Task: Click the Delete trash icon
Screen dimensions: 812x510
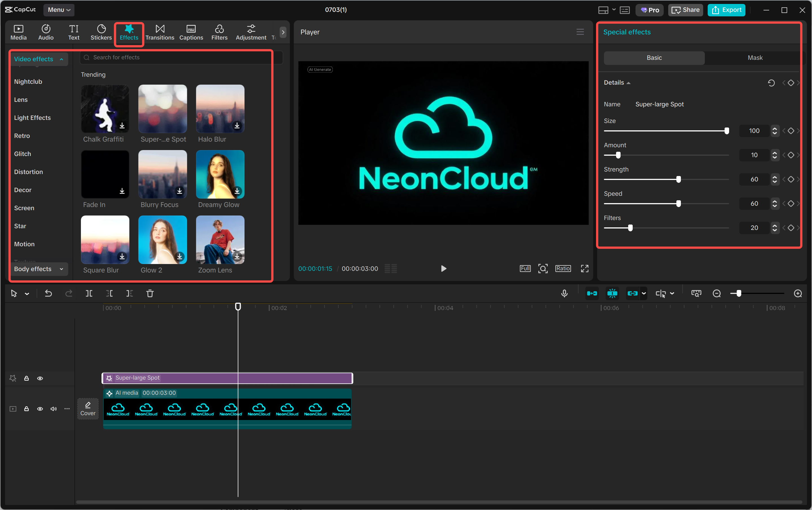Action: coord(150,293)
